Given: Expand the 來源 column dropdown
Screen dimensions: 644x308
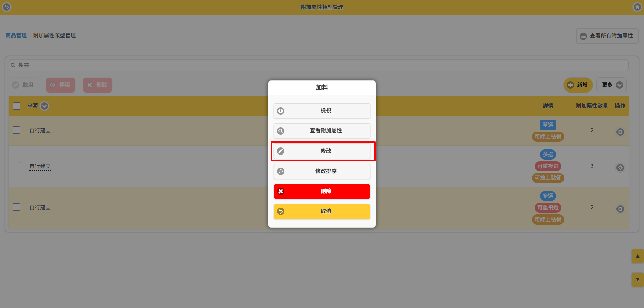Looking at the screenshot, I should pyautogui.click(x=44, y=106).
